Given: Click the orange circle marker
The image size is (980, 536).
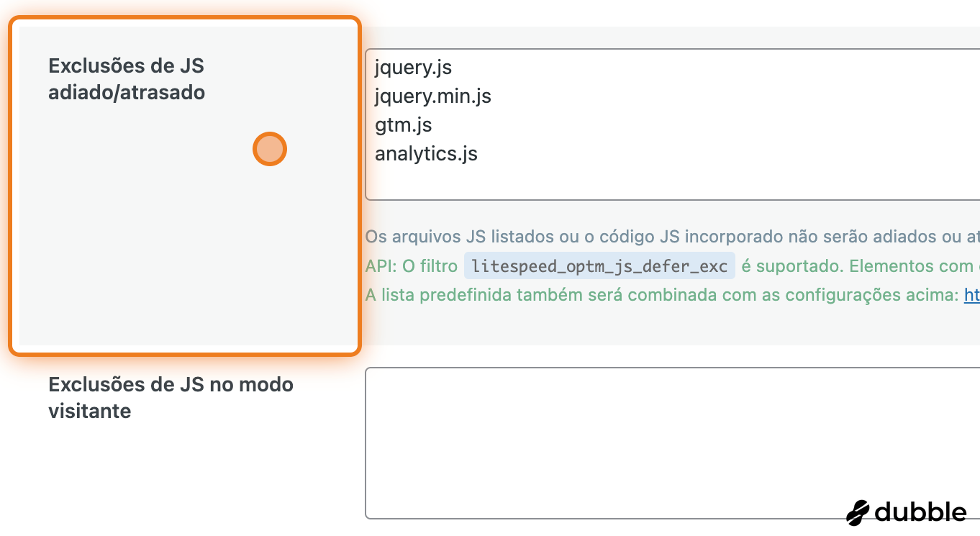Looking at the screenshot, I should [x=270, y=150].
